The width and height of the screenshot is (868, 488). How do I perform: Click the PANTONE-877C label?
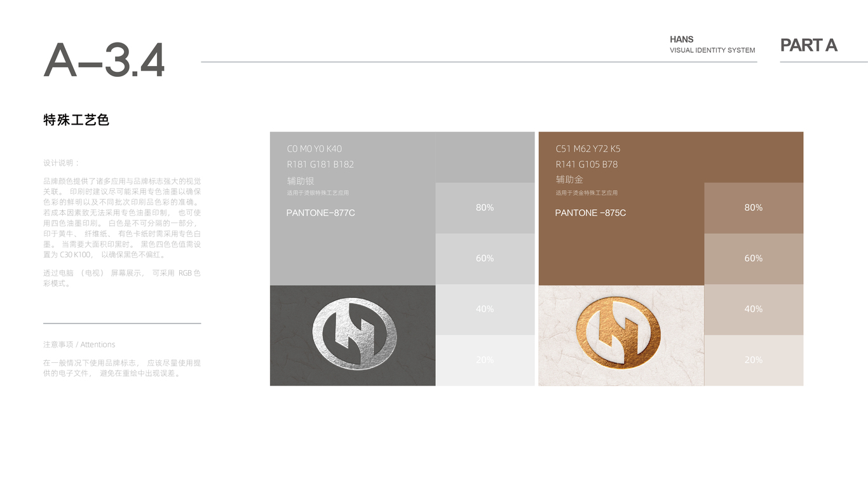(321, 213)
